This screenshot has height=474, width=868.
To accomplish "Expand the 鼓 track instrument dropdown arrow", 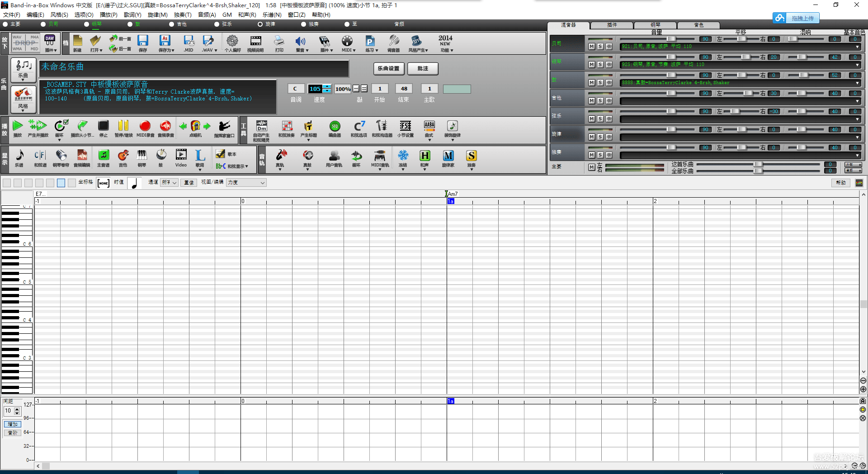I will (x=857, y=83).
